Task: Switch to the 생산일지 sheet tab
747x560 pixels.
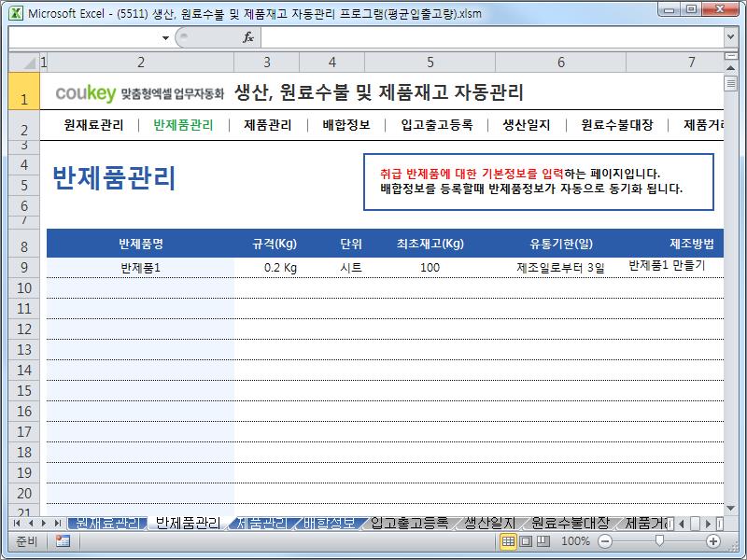Action: [489, 524]
